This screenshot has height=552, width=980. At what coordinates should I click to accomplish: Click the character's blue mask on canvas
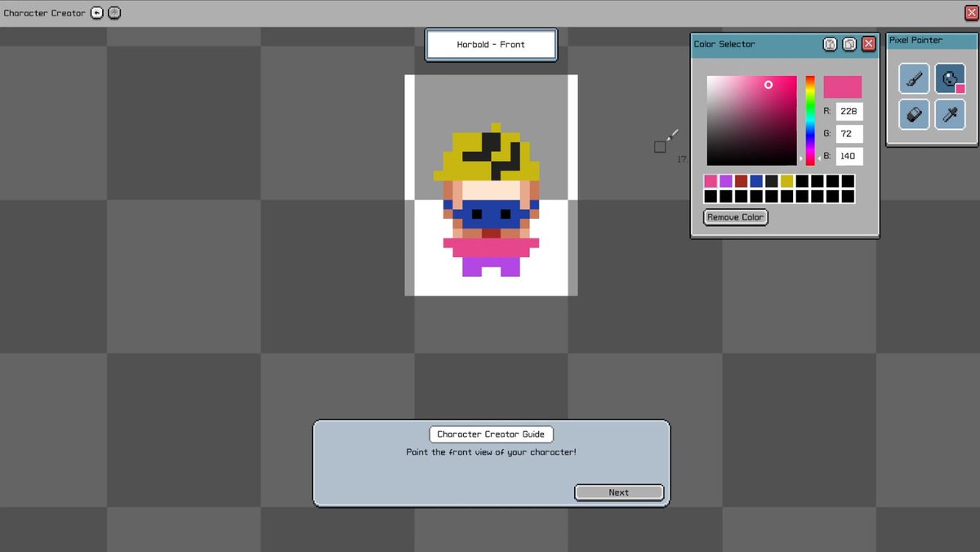pos(491,214)
